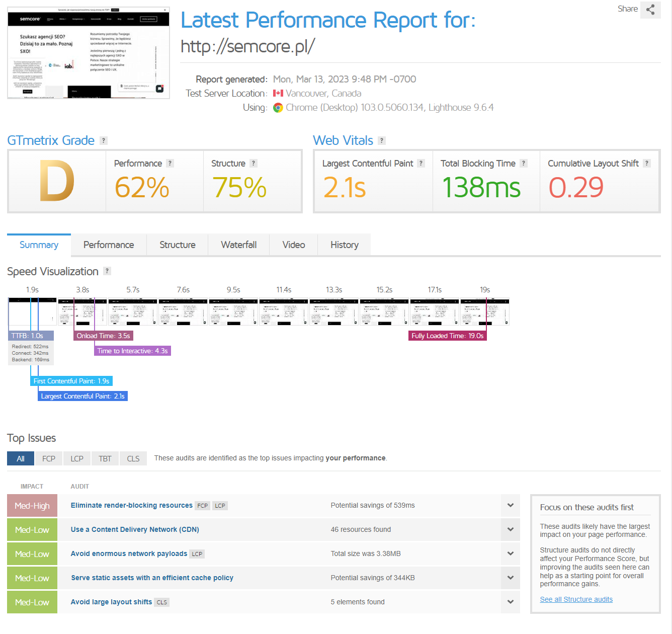The height and width of the screenshot is (634, 672).
Task: Click the http://semcore.pl/ URL text
Action: click(247, 46)
